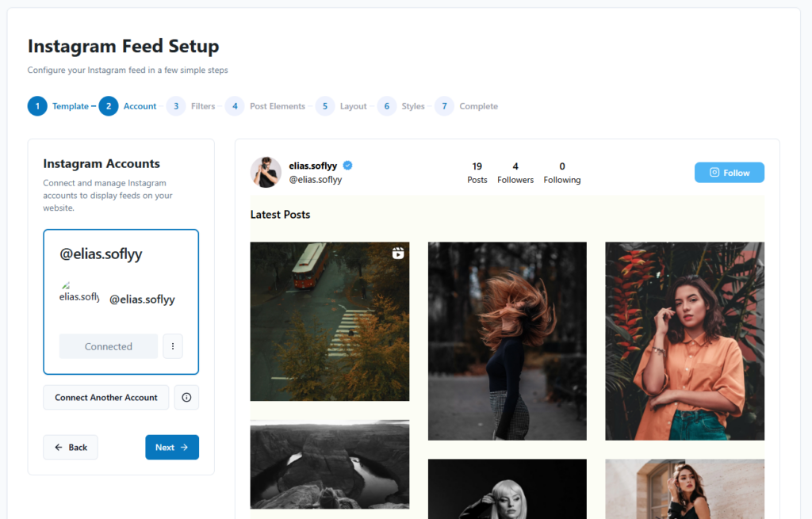Viewport: 812px width, 519px height.
Task: Click the Instagram logo inside the Follow button
Action: pyautogui.click(x=714, y=172)
